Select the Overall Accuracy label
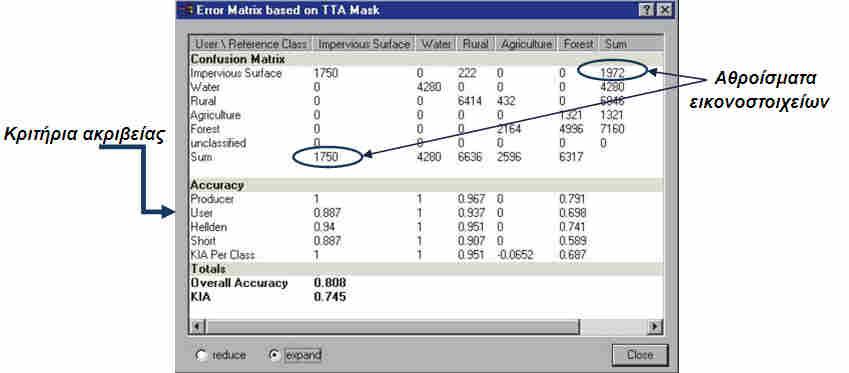Viewport: 849px width, 373px height. (239, 283)
